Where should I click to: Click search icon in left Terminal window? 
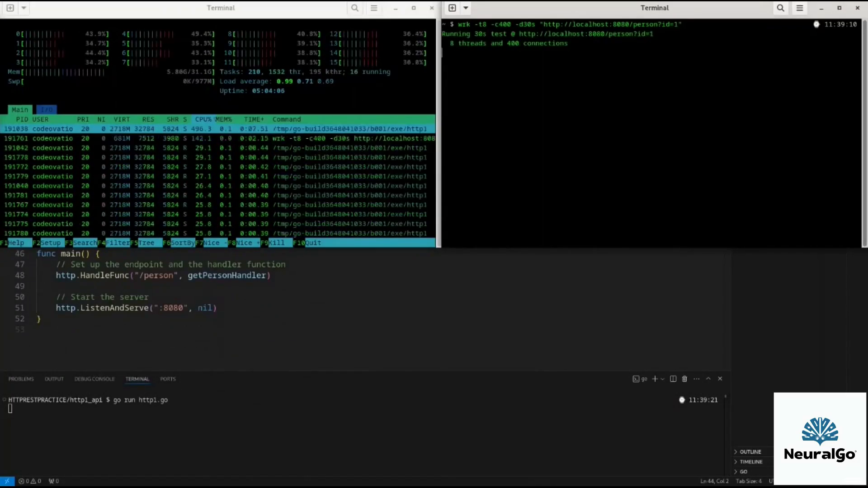(x=355, y=8)
